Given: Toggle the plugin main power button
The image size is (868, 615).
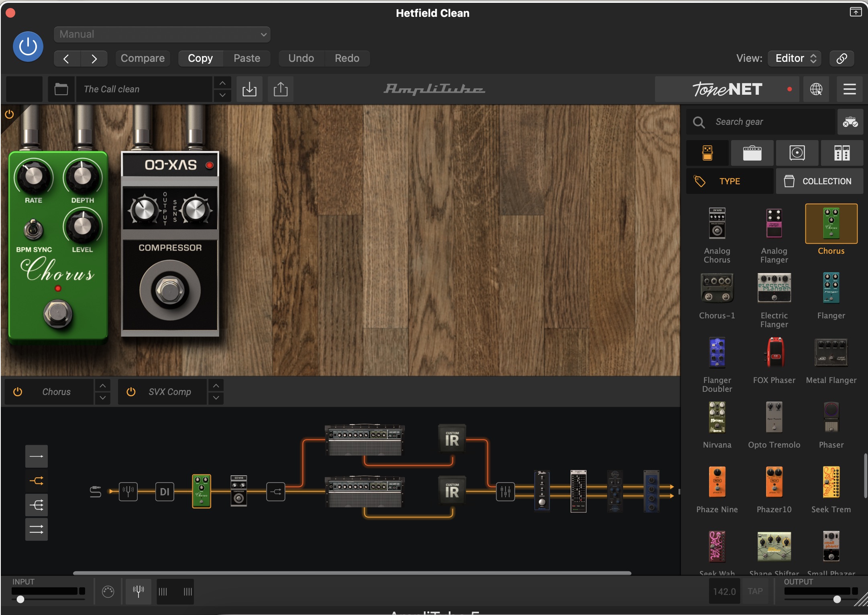Looking at the screenshot, I should pyautogui.click(x=28, y=47).
